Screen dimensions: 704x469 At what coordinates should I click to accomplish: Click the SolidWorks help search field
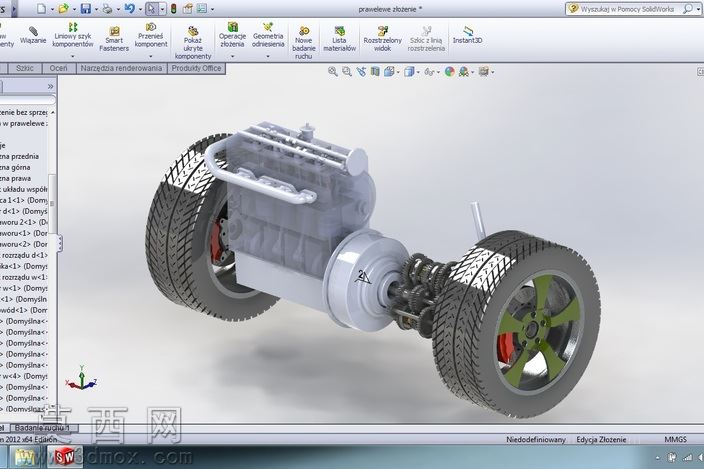[627, 9]
